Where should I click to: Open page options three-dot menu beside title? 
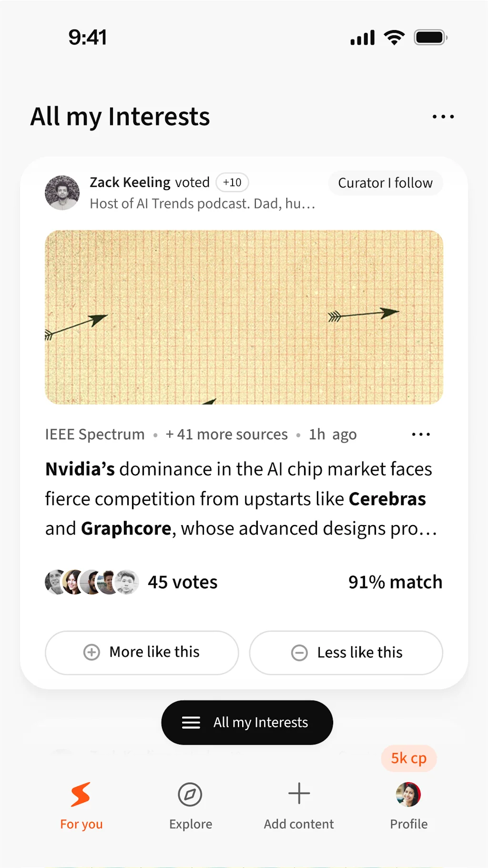pyautogui.click(x=443, y=117)
